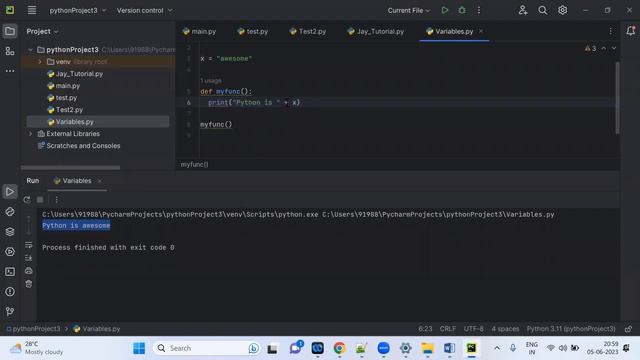Open the Git version control tool window

[x=10, y=311]
